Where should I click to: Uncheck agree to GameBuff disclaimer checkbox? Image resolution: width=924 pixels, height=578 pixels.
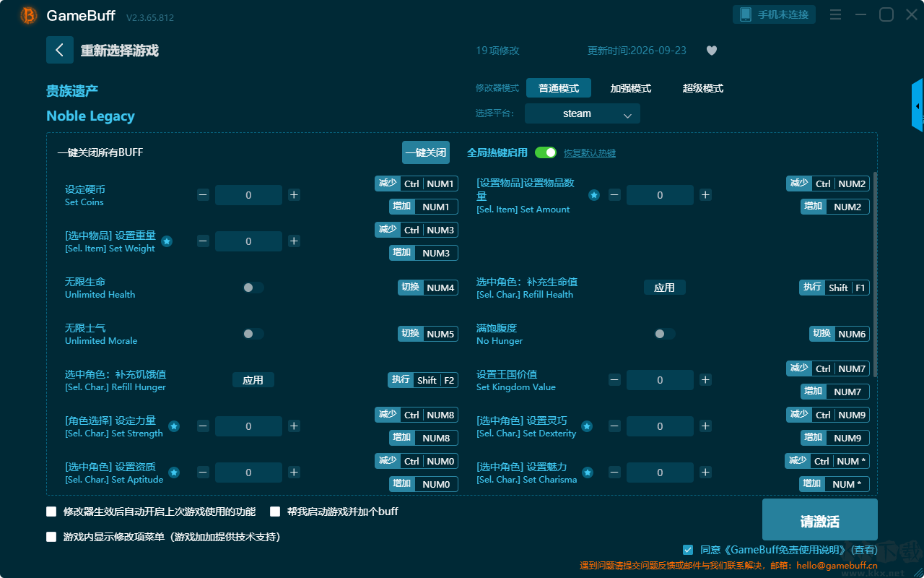click(688, 550)
